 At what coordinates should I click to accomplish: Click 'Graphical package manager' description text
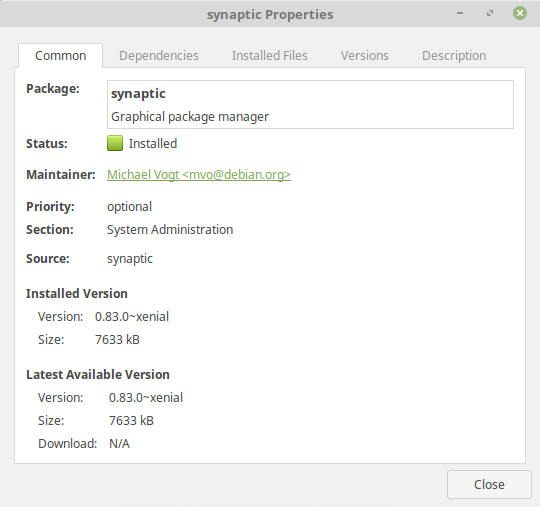pos(190,117)
